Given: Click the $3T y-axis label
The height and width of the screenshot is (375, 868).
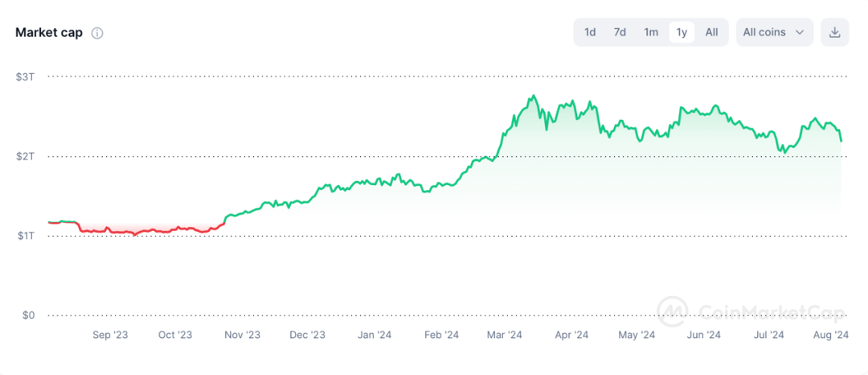Looking at the screenshot, I should 25,76.
